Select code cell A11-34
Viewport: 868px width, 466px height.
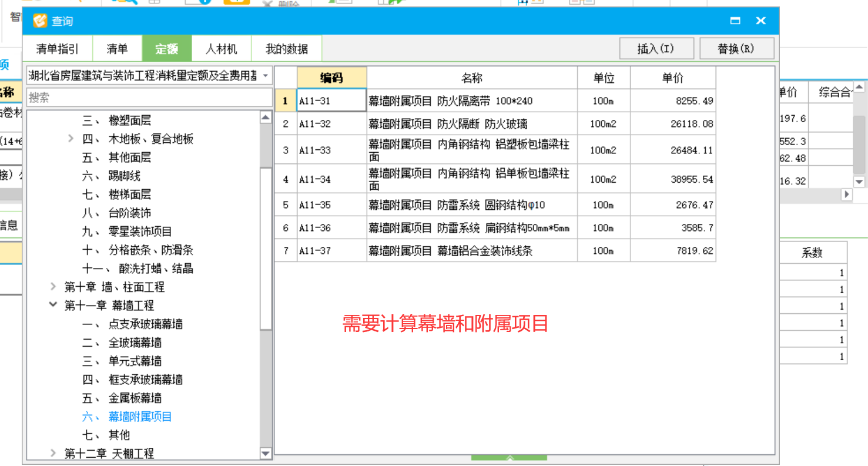point(331,179)
